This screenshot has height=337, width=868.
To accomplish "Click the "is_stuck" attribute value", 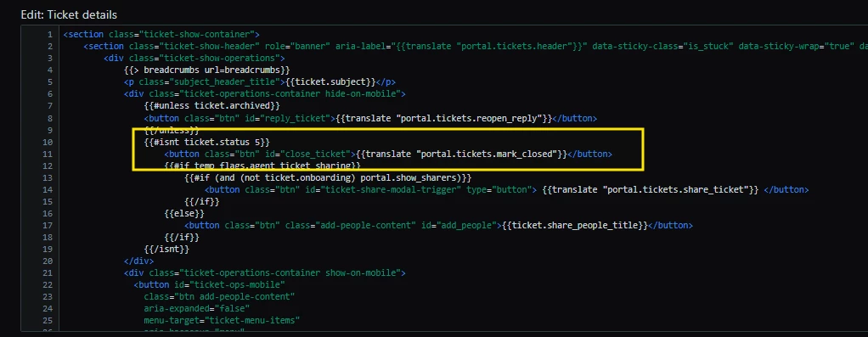I will click(x=710, y=47).
